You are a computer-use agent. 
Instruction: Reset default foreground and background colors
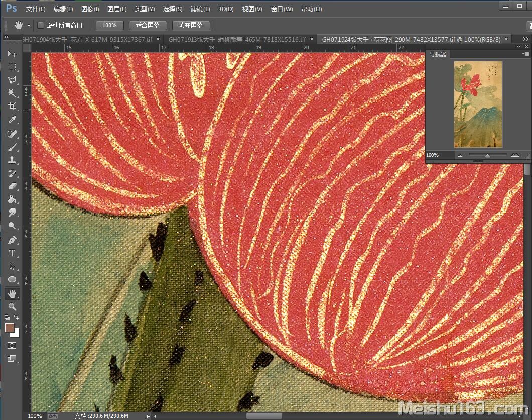[x=7, y=318]
